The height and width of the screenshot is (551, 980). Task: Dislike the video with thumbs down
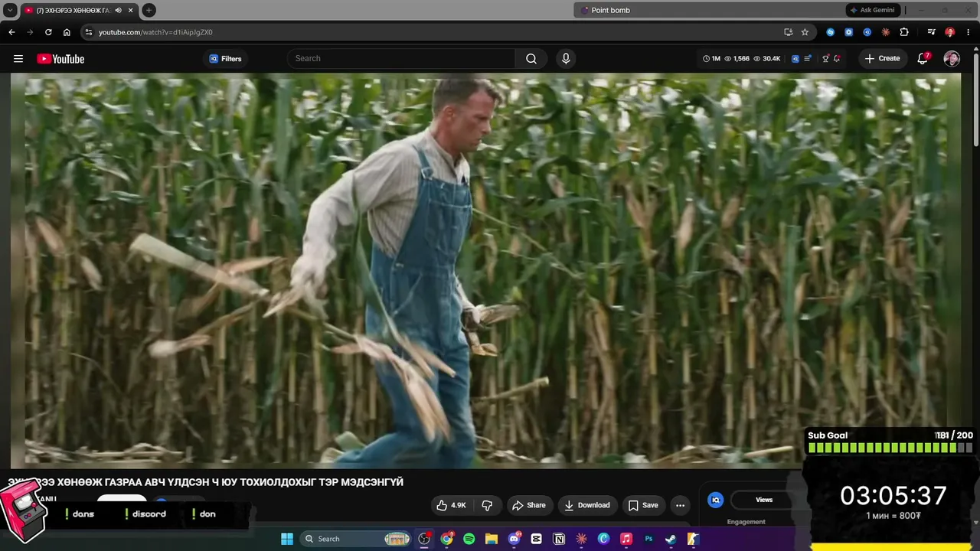pyautogui.click(x=487, y=505)
